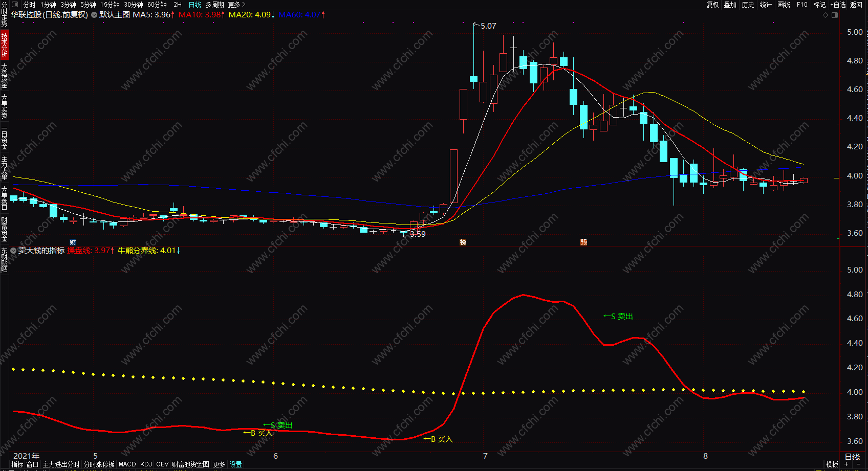Click the 指标 button in bottom bar
This screenshot has height=471, width=868.
coord(17,464)
